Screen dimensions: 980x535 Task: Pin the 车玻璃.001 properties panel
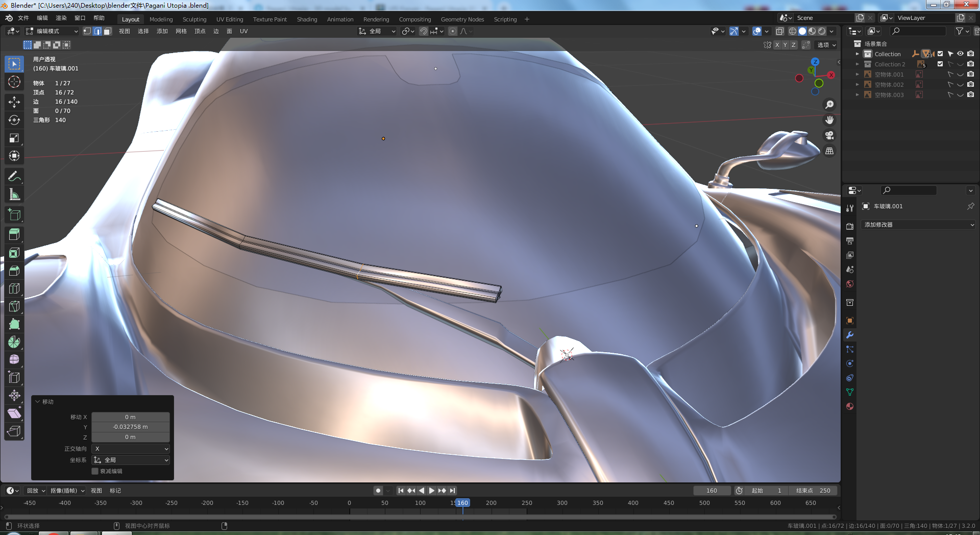[x=970, y=206]
